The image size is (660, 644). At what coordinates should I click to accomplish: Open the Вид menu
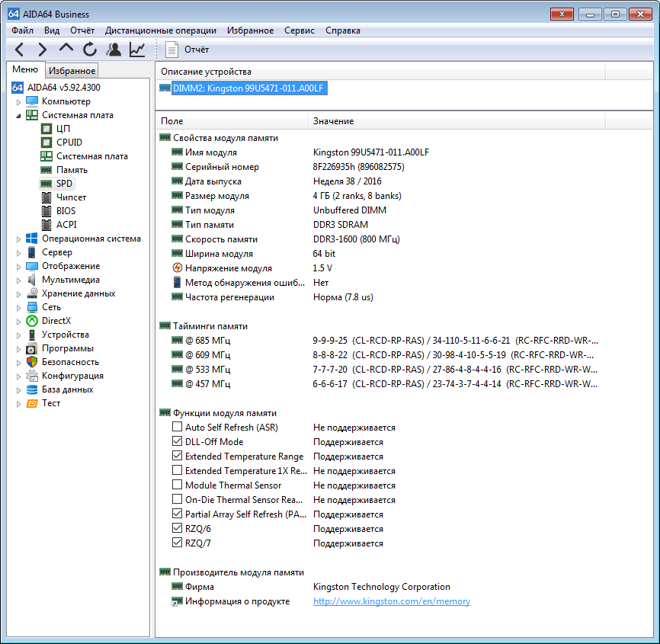(52, 30)
